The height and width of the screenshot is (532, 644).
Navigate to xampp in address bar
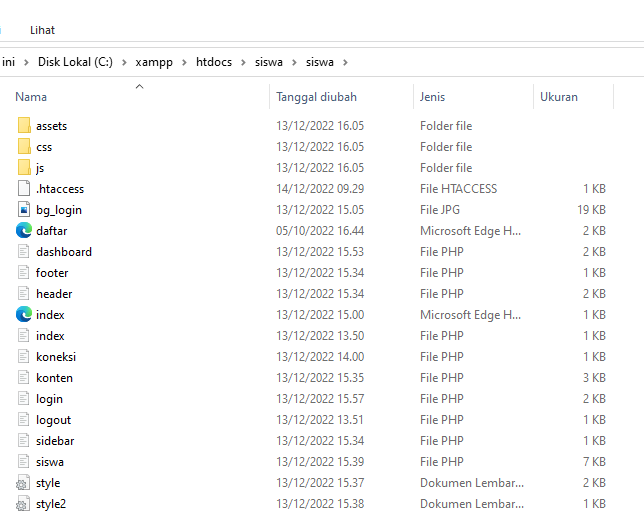click(154, 62)
